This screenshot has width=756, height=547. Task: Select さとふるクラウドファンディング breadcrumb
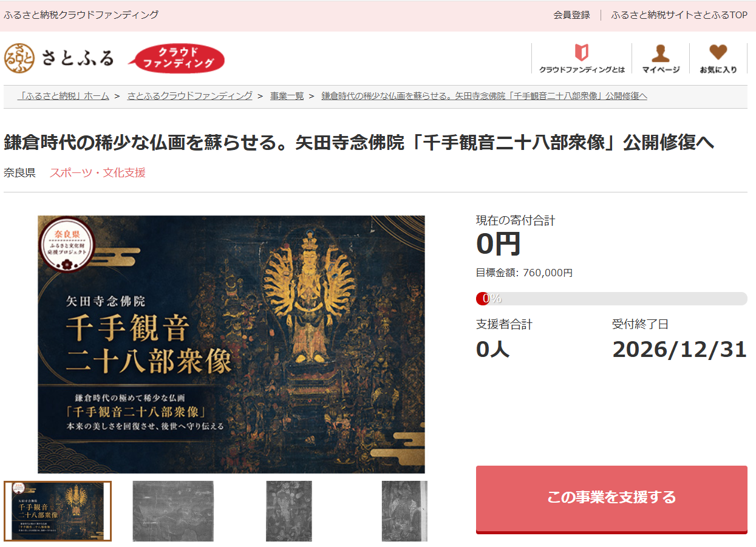coord(189,96)
